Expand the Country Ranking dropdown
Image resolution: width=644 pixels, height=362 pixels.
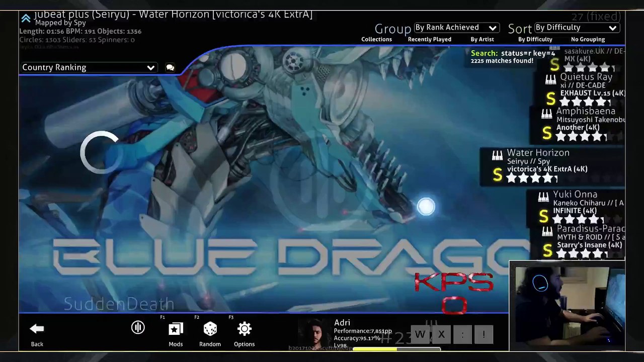click(89, 67)
